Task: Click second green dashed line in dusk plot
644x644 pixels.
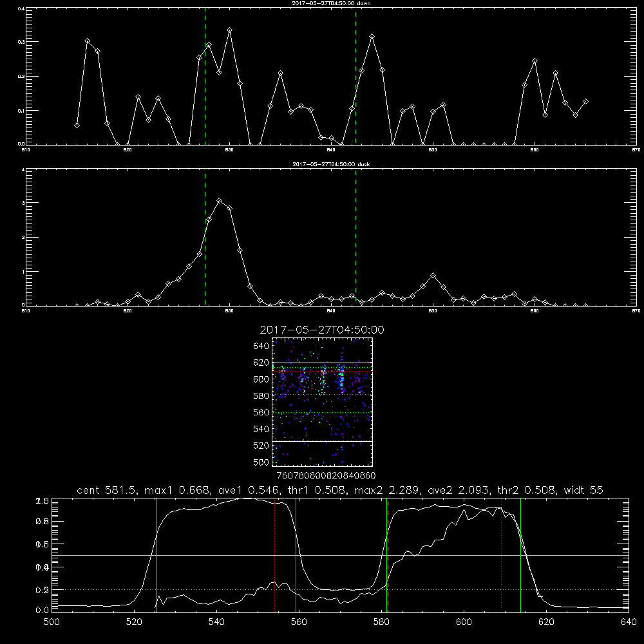Action: (355, 238)
